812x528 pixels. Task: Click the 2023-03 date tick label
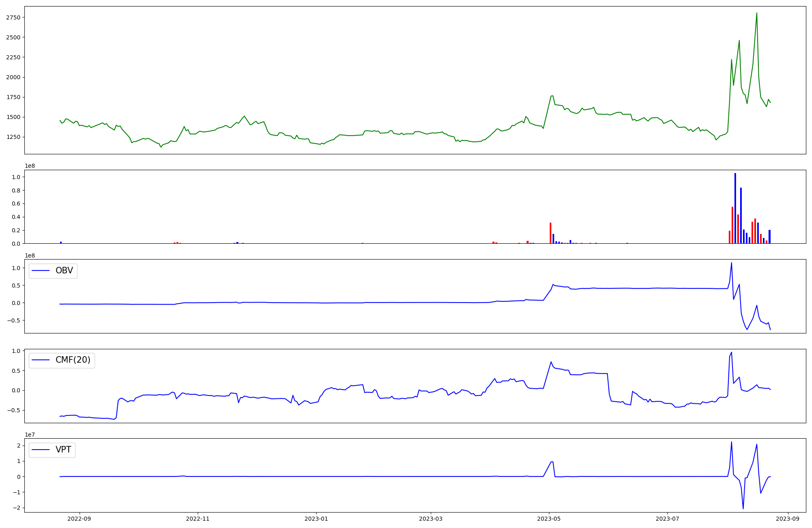(430, 519)
